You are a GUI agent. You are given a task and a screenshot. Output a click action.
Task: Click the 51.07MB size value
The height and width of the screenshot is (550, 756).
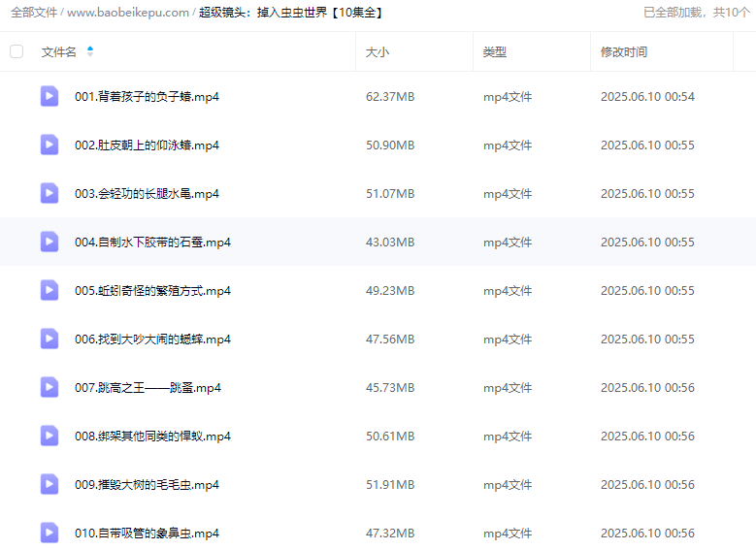[x=390, y=194]
